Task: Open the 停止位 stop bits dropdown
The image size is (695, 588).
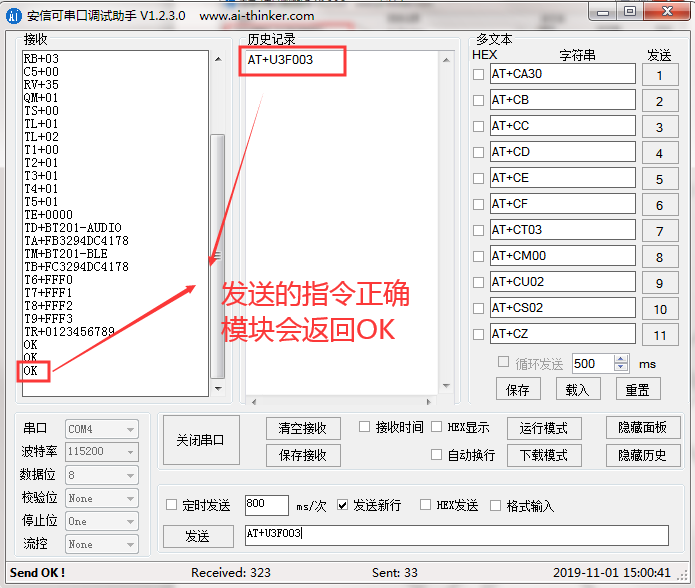Action: [x=102, y=522]
